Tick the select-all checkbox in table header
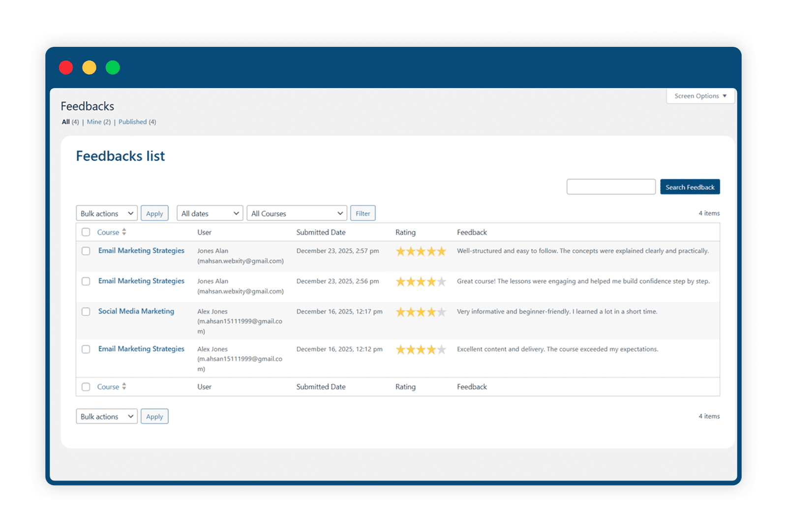The width and height of the screenshot is (787, 532). coord(86,232)
